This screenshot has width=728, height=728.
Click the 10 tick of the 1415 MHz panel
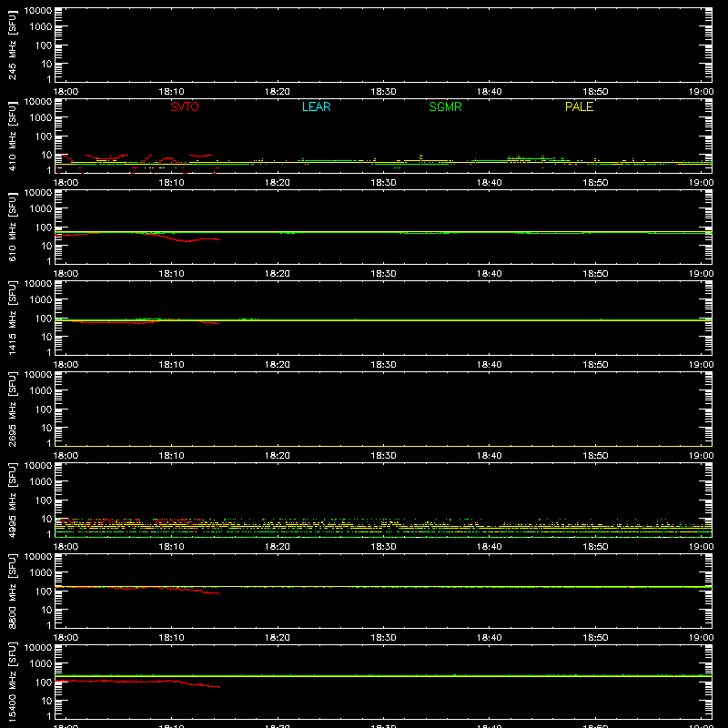point(46,337)
